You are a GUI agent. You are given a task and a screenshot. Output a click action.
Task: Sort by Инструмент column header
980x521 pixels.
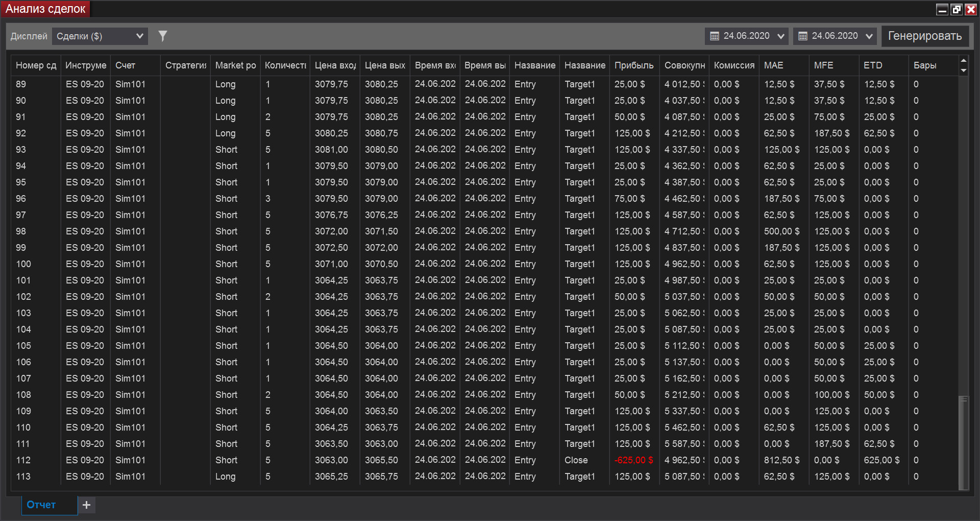tap(86, 65)
